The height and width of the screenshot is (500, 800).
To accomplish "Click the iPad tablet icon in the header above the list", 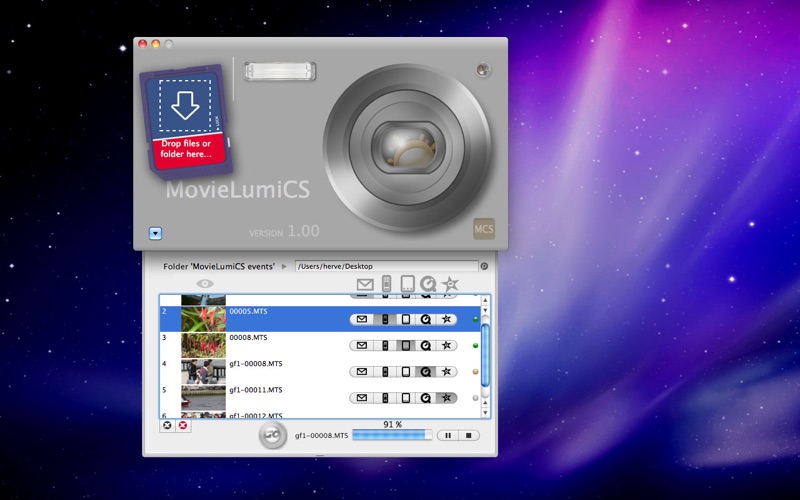I will 407,284.
